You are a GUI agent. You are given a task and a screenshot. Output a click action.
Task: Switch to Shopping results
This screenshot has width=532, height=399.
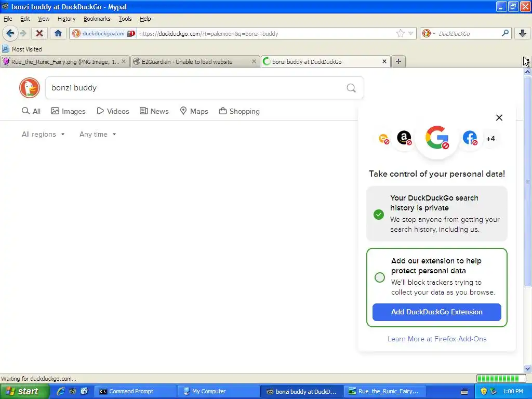[239, 111]
